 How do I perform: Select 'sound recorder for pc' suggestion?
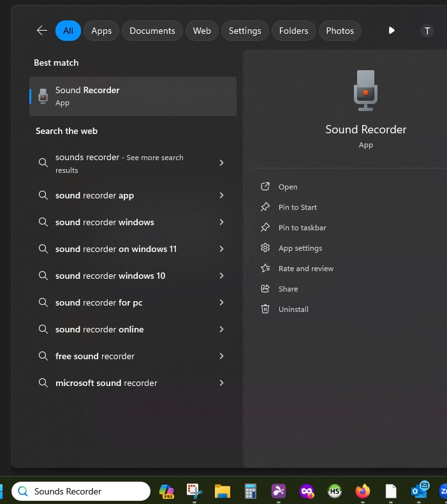(99, 303)
